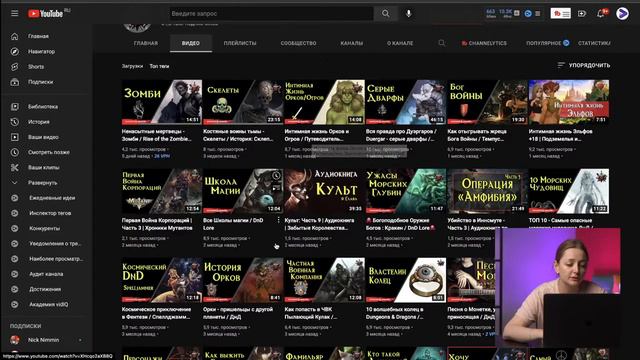Submit the search with the magnifier button
This screenshot has width=640, height=360.
385,13
